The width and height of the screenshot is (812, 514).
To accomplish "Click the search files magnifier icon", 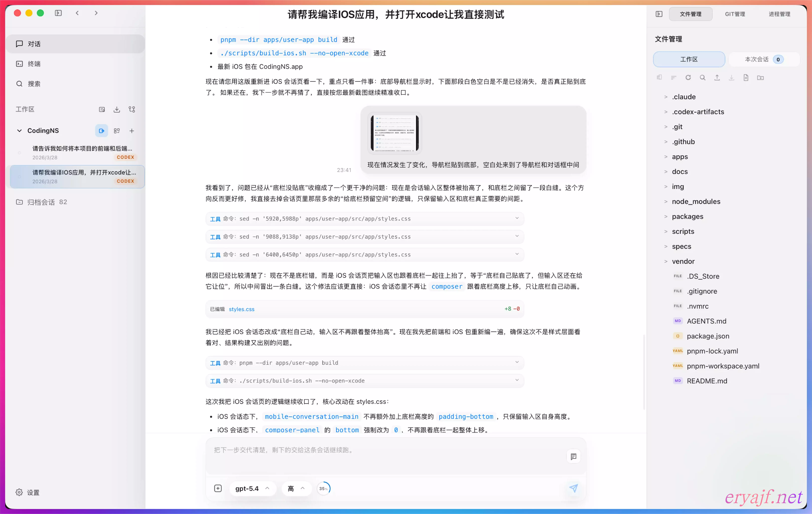I will tap(703, 78).
